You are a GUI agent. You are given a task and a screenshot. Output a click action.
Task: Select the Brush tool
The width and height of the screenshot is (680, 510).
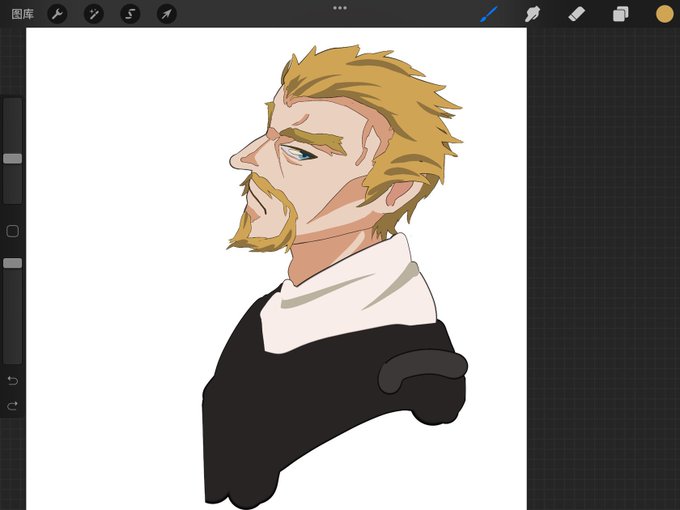pos(489,14)
